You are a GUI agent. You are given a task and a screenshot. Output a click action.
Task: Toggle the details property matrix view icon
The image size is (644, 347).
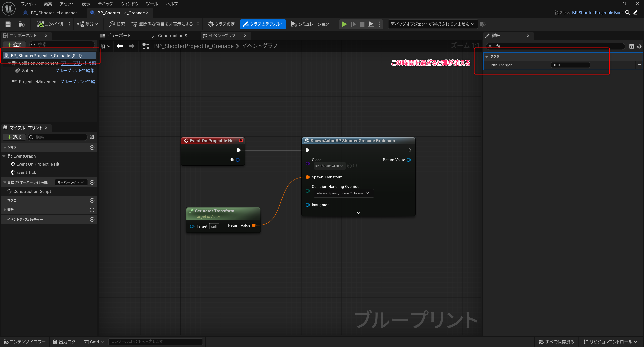[x=631, y=46]
